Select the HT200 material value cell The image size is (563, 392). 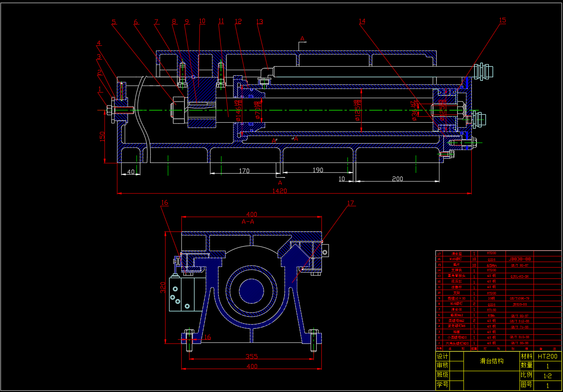pos(547,356)
